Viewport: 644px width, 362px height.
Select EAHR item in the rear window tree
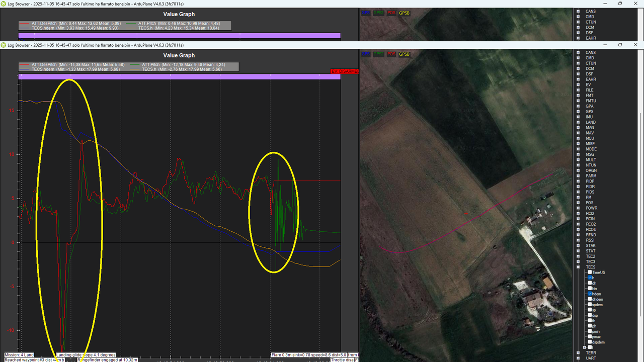[591, 38]
